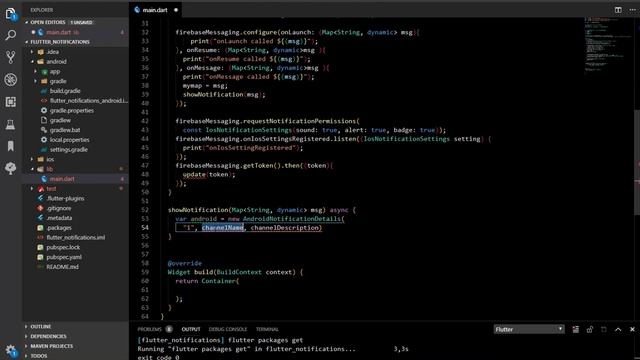Viewport: 640px width, 360px height.
Task: Toggle the output scroll lock
Action: click(x=590, y=329)
